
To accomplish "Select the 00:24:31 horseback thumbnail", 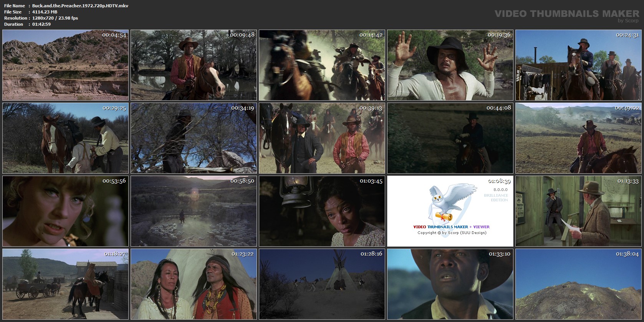I will [578, 65].
